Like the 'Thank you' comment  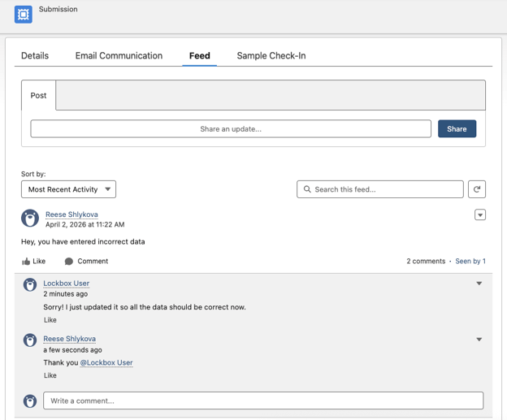click(50, 375)
